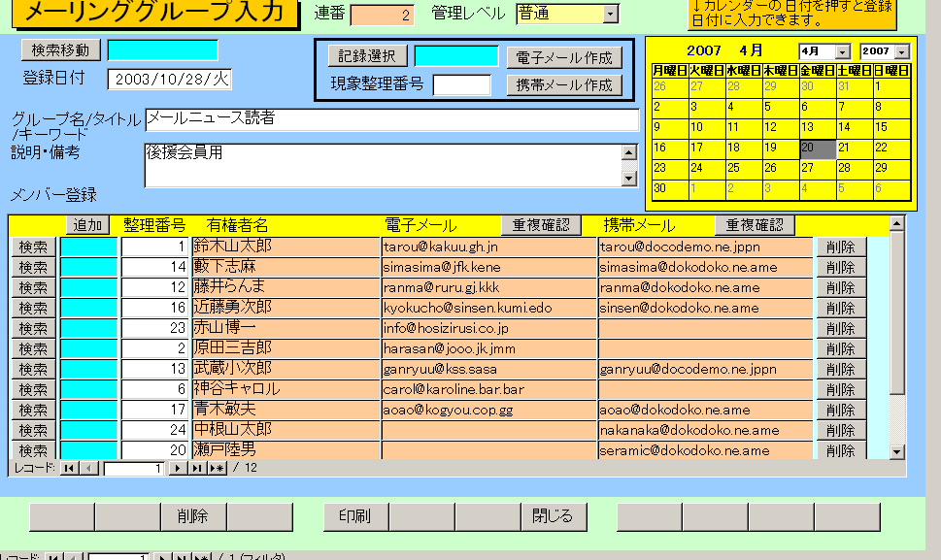Select the cyan field next to 検索移動
Image resolution: width=941 pixels, height=560 pixels.
(x=162, y=50)
